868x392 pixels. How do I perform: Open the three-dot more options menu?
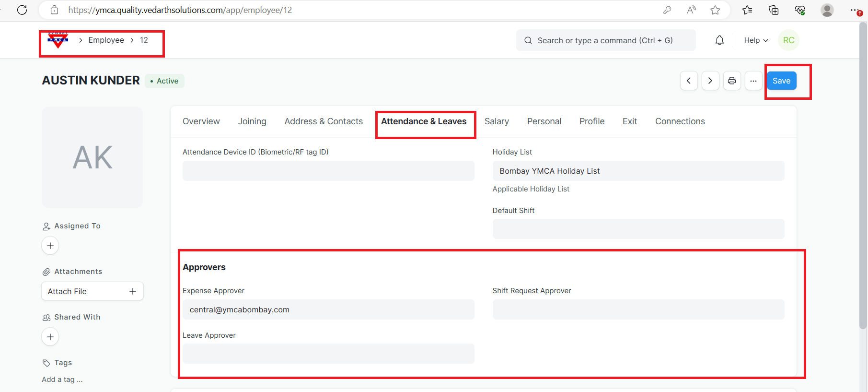tap(753, 81)
